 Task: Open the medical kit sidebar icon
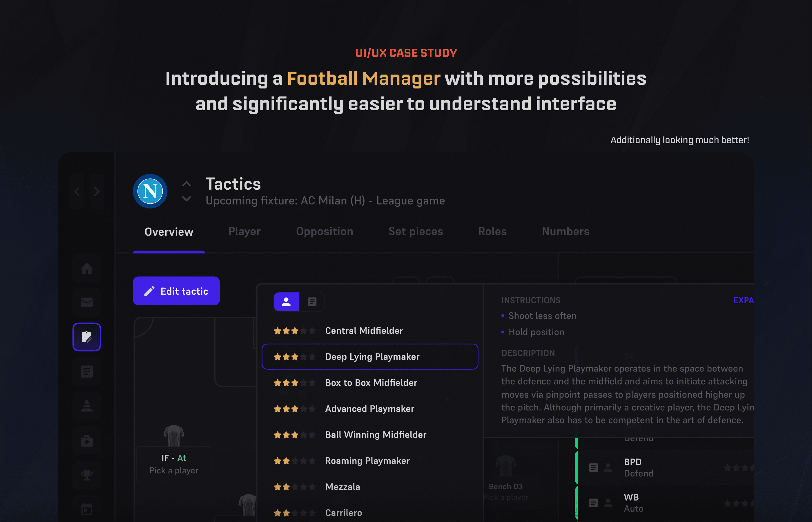point(87,441)
